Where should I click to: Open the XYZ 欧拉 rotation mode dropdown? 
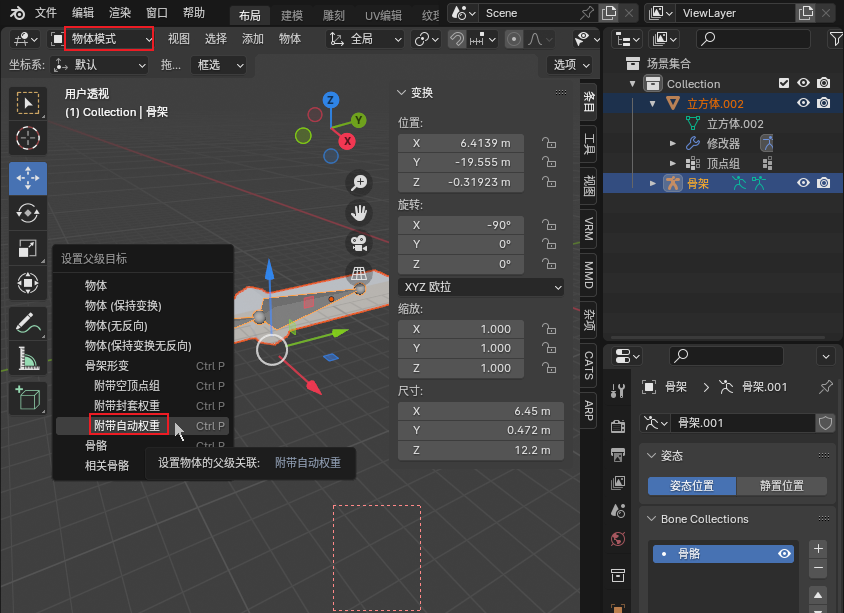[x=481, y=287]
